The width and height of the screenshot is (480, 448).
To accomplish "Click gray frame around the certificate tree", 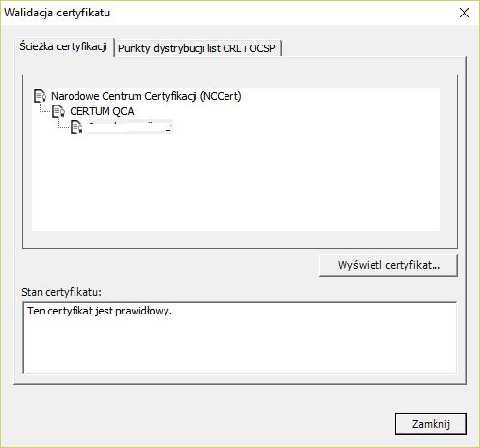I will (x=240, y=240).
